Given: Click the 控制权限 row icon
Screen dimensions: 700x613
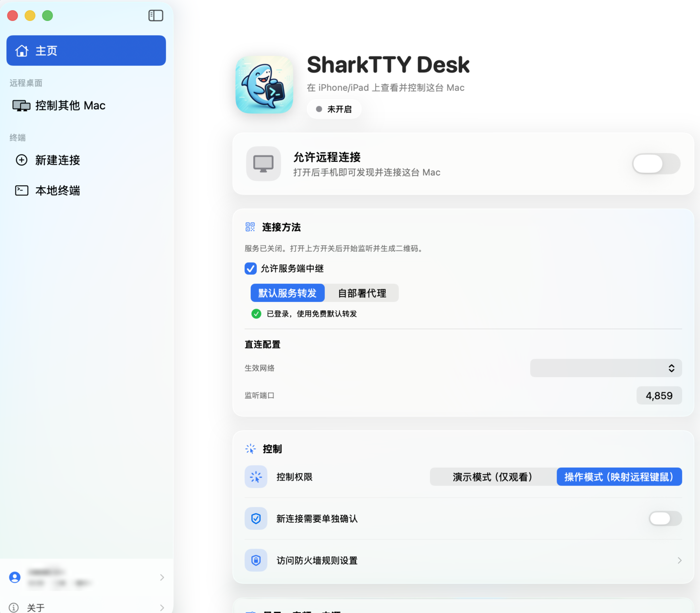Looking at the screenshot, I should (256, 477).
